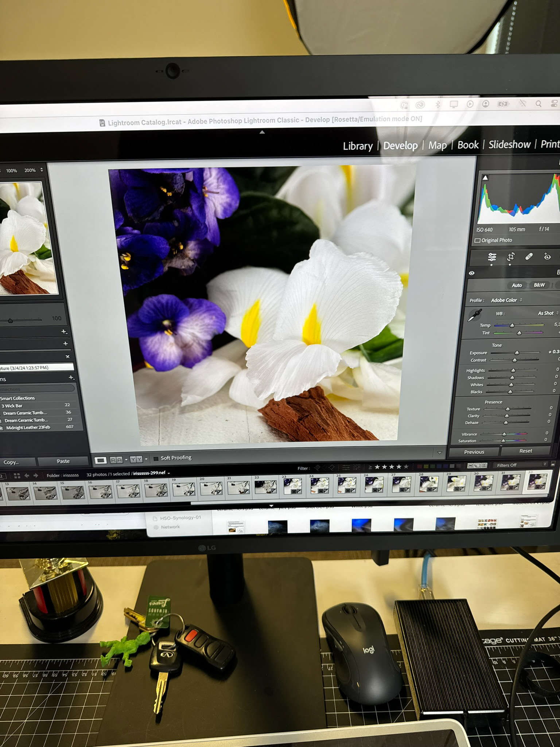Viewport: 560px width, 747px height.
Task: Check the Original Photo checkbox
Action: coord(477,241)
